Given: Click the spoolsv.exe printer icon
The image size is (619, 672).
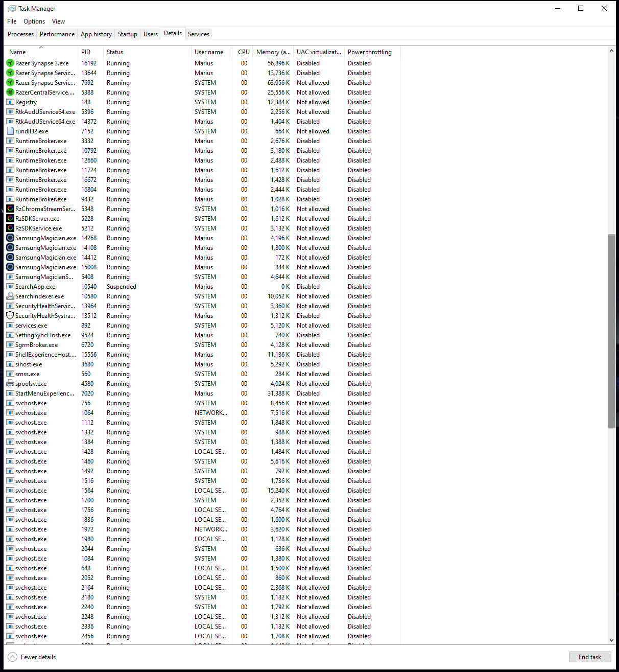Looking at the screenshot, I should pyautogui.click(x=10, y=384).
